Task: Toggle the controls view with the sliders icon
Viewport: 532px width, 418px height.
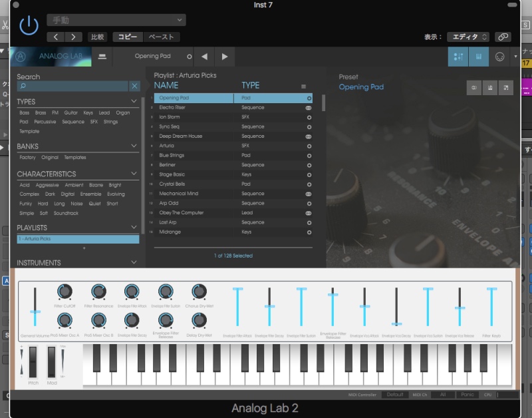Action: (x=458, y=57)
